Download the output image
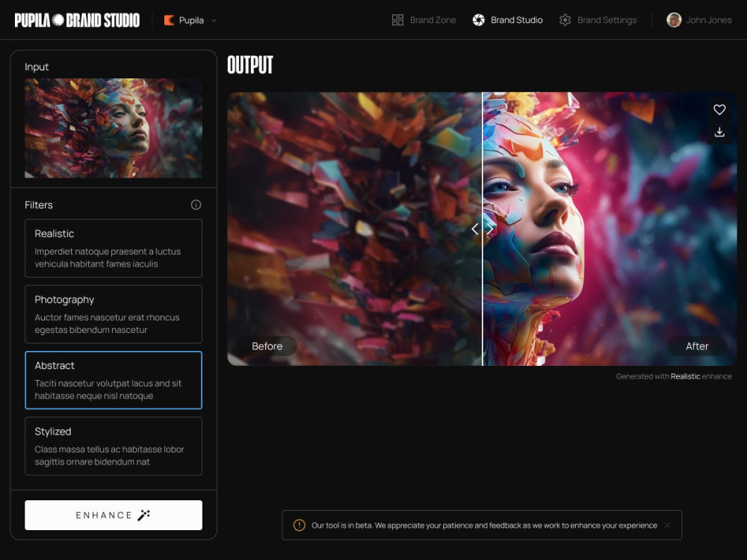The height and width of the screenshot is (560, 747). pyautogui.click(x=719, y=132)
